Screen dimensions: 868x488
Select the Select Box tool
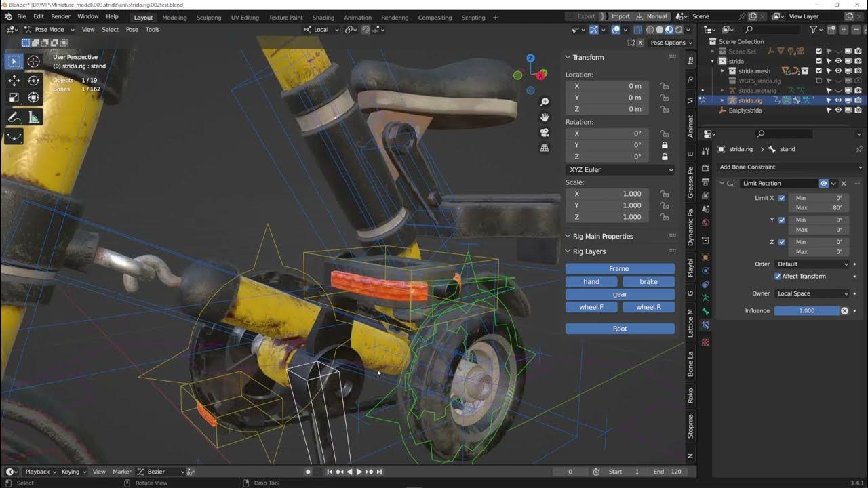pos(14,61)
